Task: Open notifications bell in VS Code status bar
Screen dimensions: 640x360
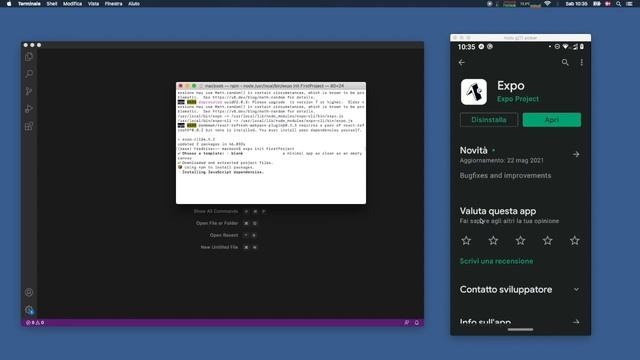Action: point(417,322)
